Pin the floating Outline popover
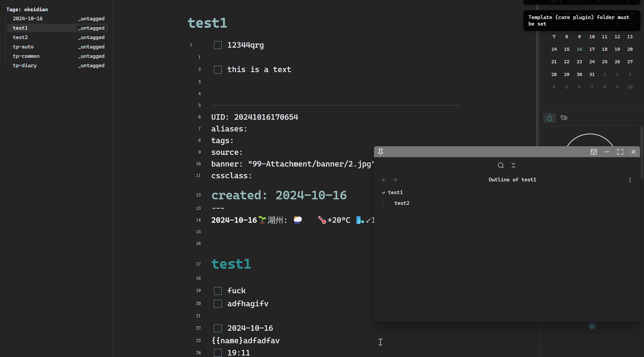The image size is (644, 357). (x=380, y=152)
